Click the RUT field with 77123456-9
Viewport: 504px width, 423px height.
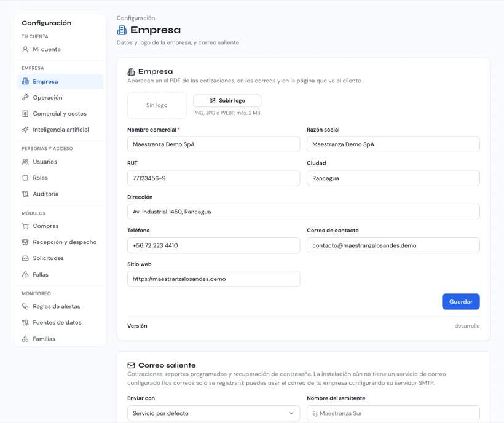(x=213, y=178)
